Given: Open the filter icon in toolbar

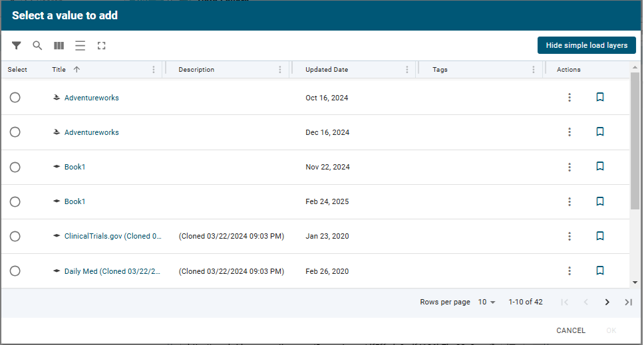Looking at the screenshot, I should (17, 46).
